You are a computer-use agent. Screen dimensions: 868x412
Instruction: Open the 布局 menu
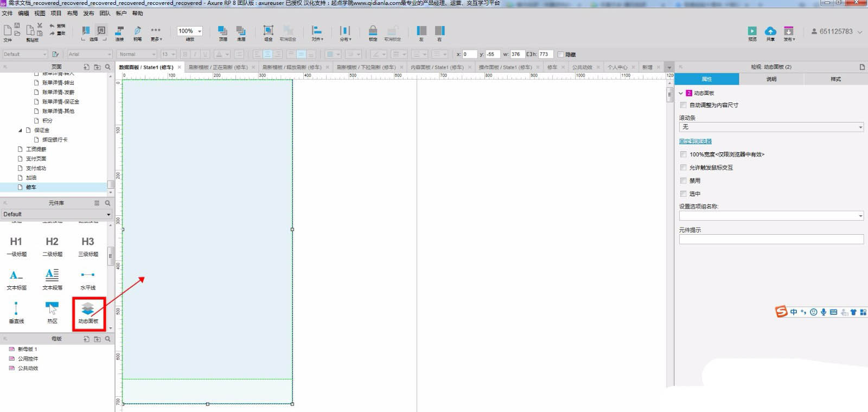click(x=72, y=13)
